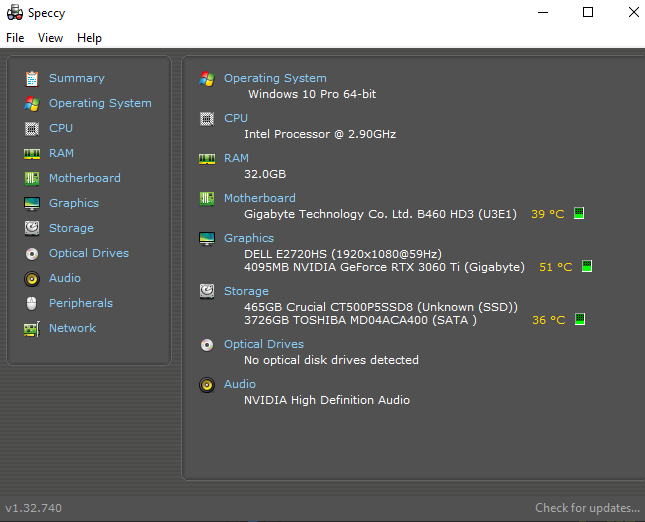
Task: Click the Audio speaker icon in sidebar
Action: (32, 279)
